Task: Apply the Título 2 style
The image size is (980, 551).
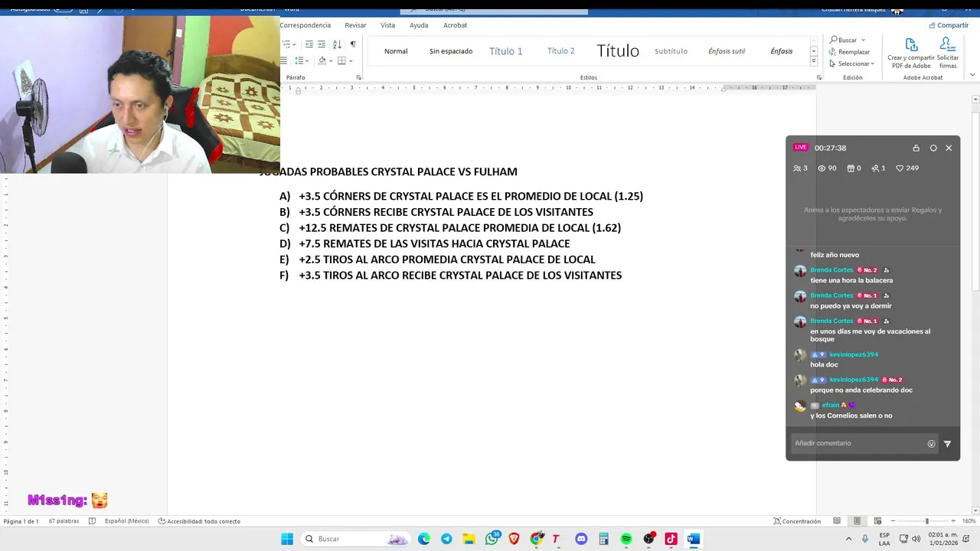Action: tap(561, 51)
